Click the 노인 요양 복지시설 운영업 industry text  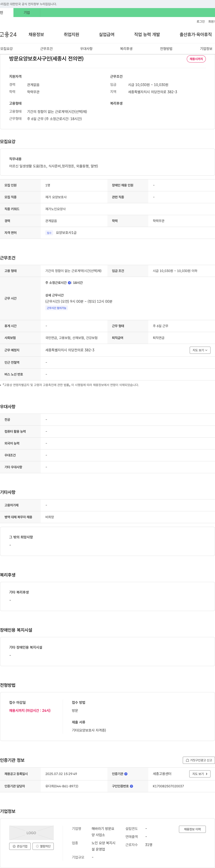pos(103,846)
